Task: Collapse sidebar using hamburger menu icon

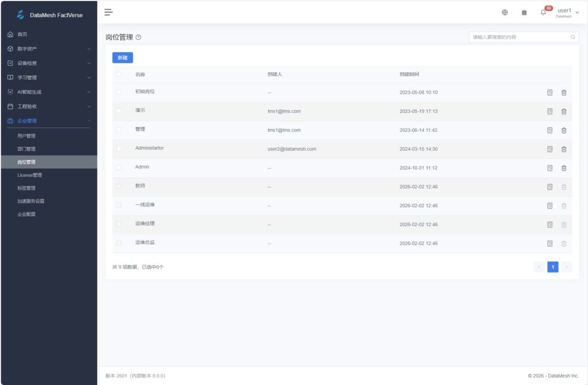Action: click(108, 12)
